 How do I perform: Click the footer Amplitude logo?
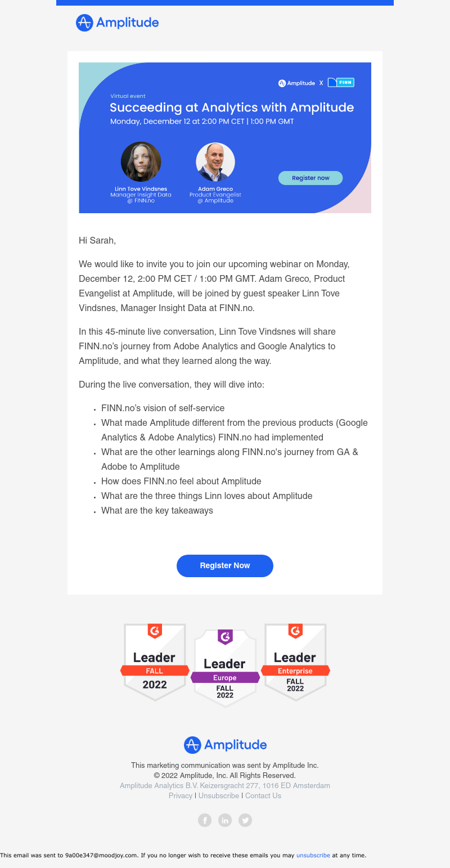click(x=225, y=745)
